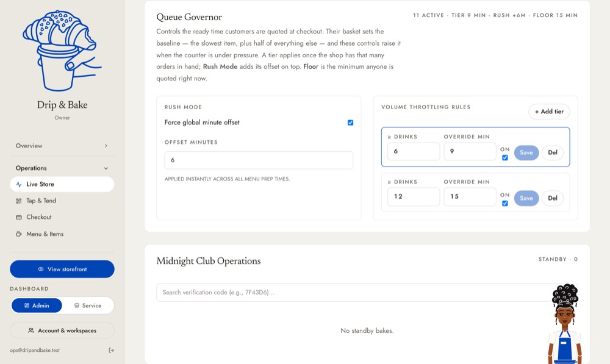Click the Midnight Club Operations heading
This screenshot has width=610, height=364.
pos(209,261)
